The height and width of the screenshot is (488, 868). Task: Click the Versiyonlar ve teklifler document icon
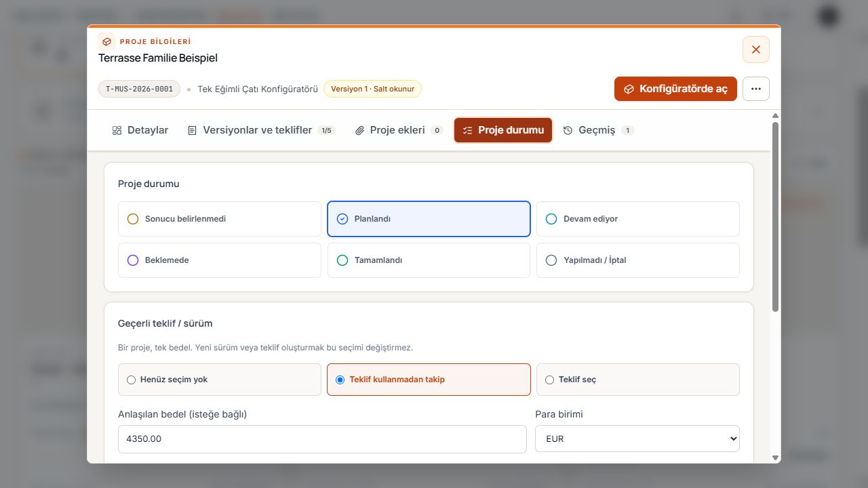pyautogui.click(x=193, y=130)
